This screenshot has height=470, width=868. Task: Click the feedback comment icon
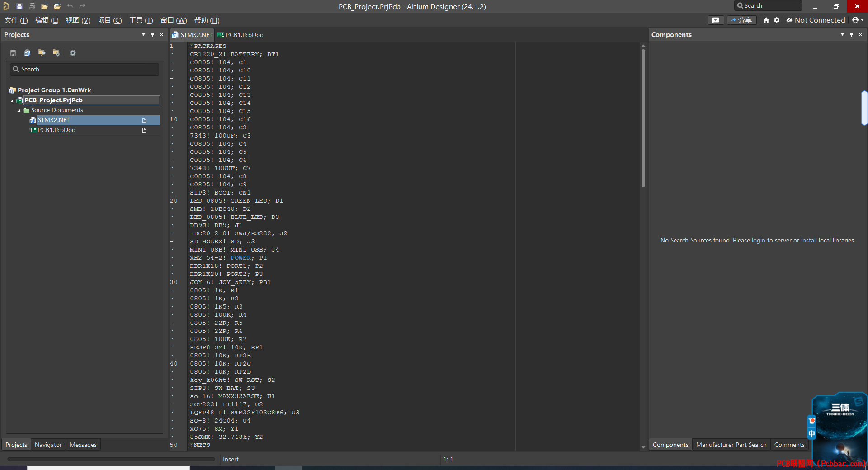(716, 20)
